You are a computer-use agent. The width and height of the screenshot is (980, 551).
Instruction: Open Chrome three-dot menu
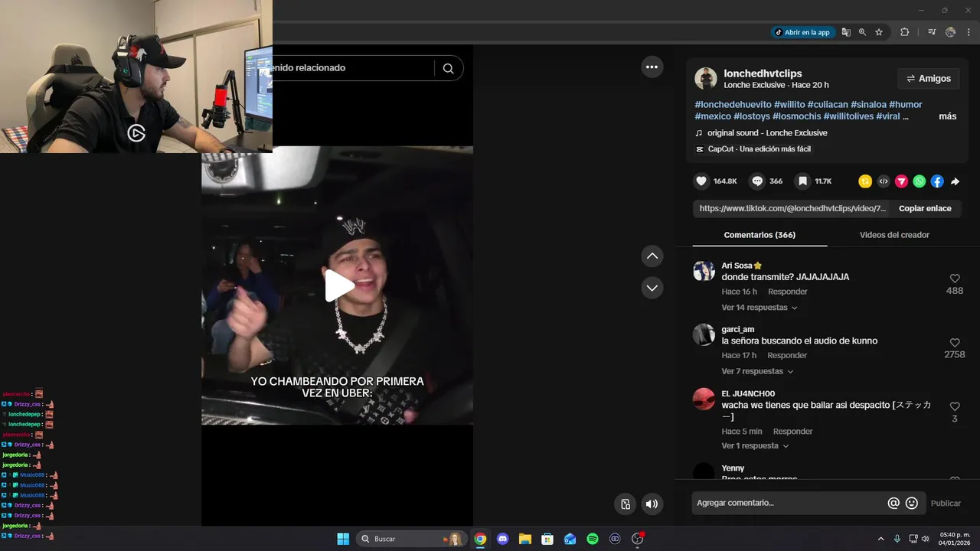click(x=969, y=32)
